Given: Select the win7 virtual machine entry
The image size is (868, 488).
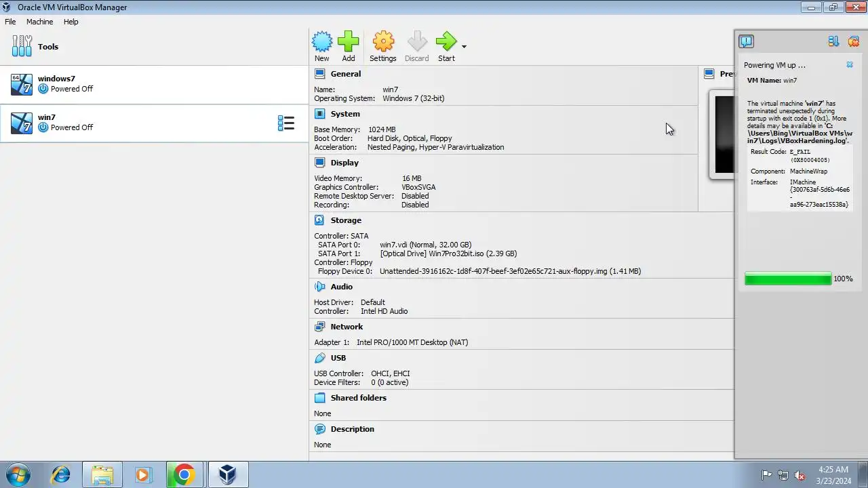Looking at the screenshot, I should (x=154, y=123).
